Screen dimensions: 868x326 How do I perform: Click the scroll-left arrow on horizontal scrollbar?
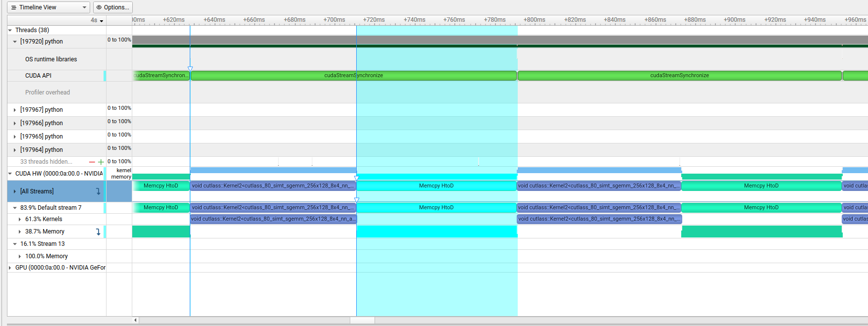tap(136, 320)
